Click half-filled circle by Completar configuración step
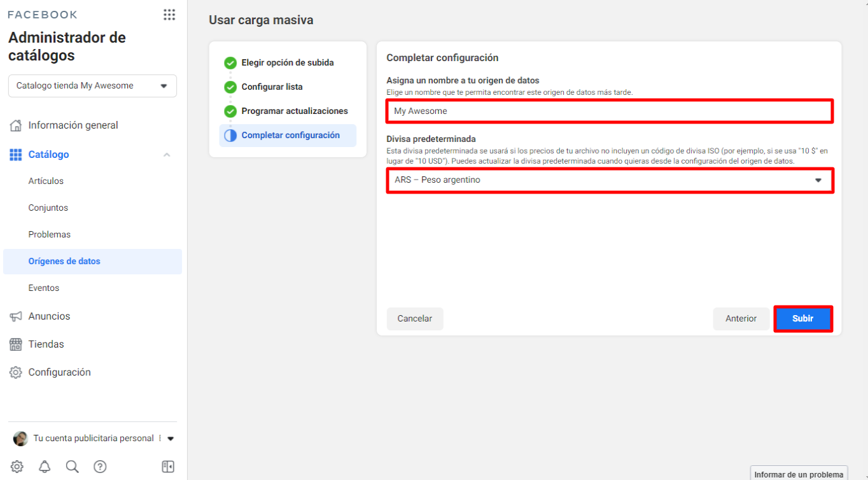 (x=230, y=136)
